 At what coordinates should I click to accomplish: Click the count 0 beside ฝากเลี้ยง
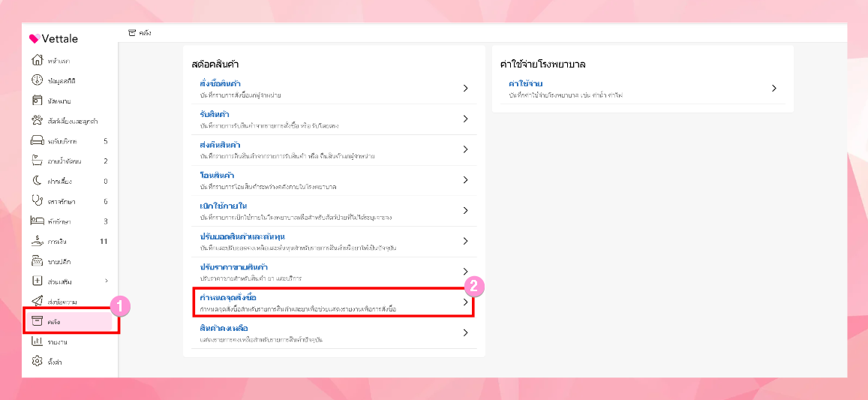point(106,181)
